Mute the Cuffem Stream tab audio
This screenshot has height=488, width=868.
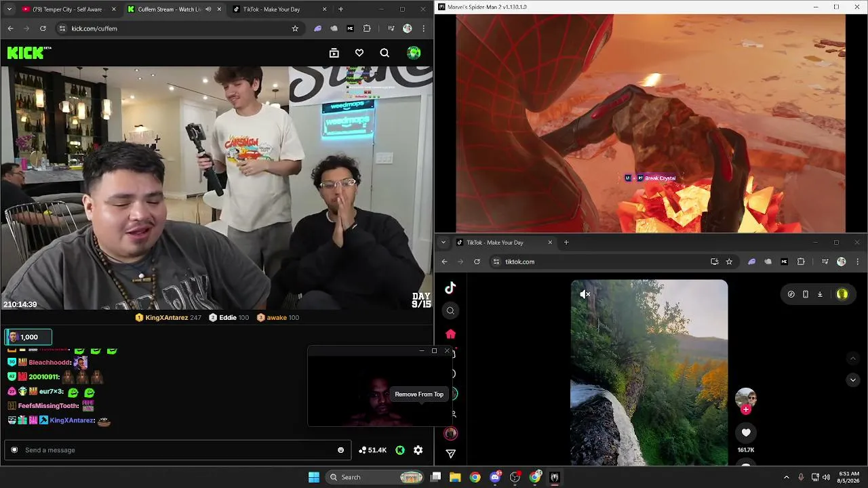pyautogui.click(x=208, y=9)
